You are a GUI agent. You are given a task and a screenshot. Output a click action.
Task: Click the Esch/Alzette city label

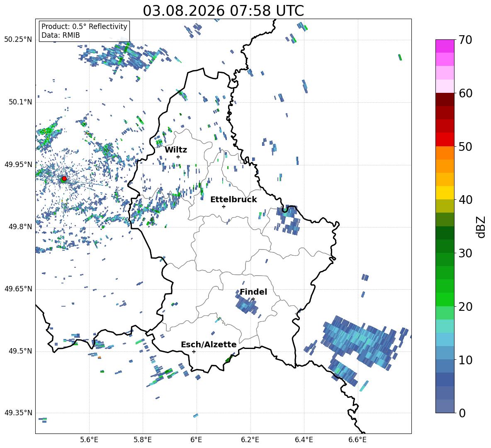tap(209, 345)
